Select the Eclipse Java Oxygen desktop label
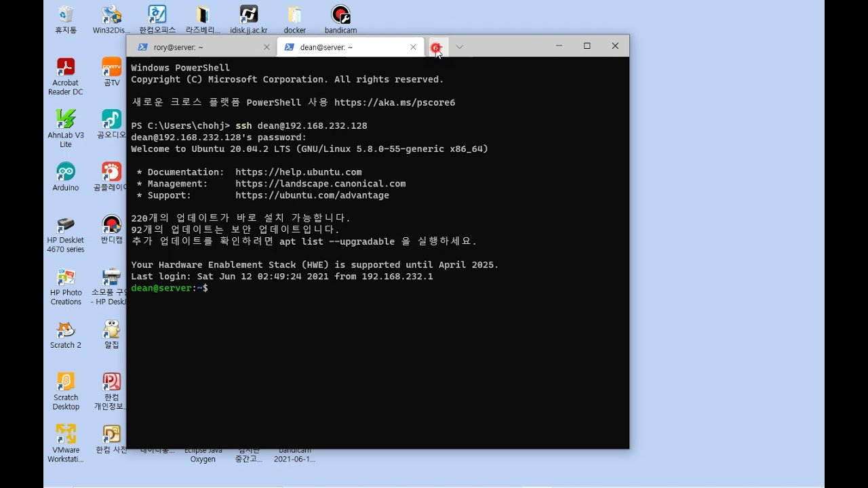 [x=203, y=455]
